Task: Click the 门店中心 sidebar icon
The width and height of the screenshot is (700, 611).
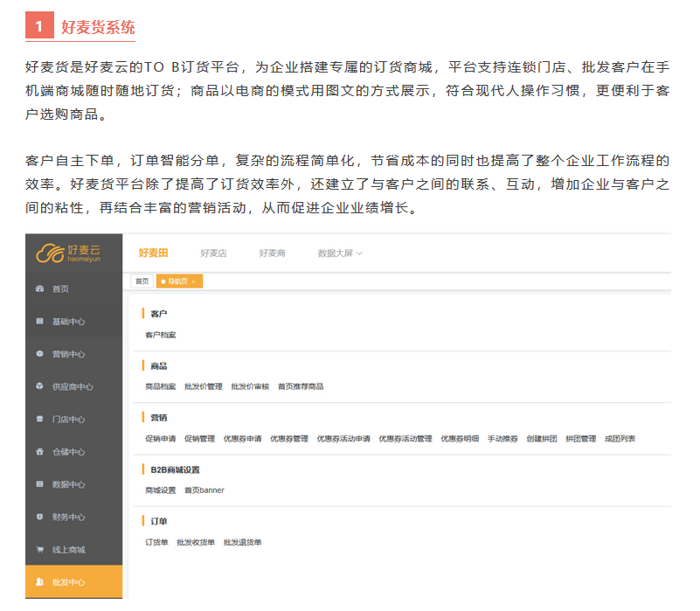Action: click(x=39, y=419)
